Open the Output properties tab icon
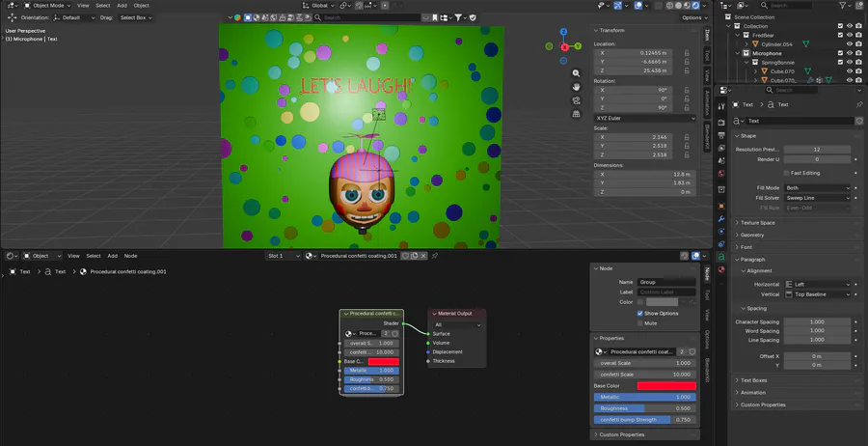Image resolution: width=868 pixels, height=446 pixels. pyautogui.click(x=721, y=135)
